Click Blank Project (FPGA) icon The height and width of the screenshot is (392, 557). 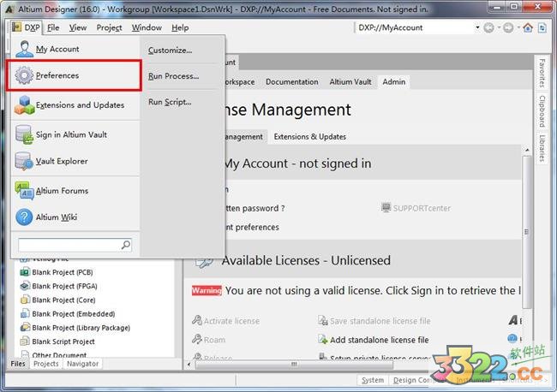(25, 286)
